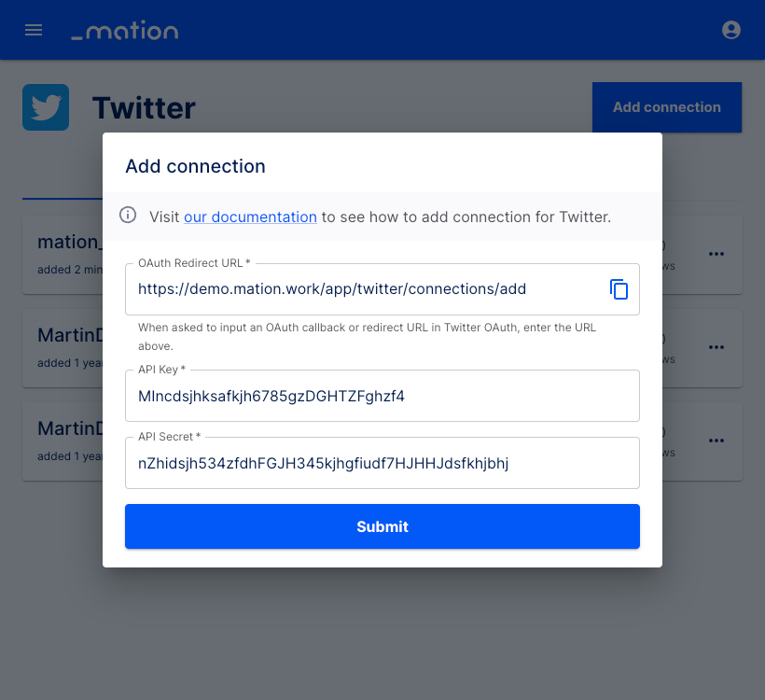This screenshot has width=765, height=700.
Task: Open options menu for mation_ connection
Action: (716, 254)
